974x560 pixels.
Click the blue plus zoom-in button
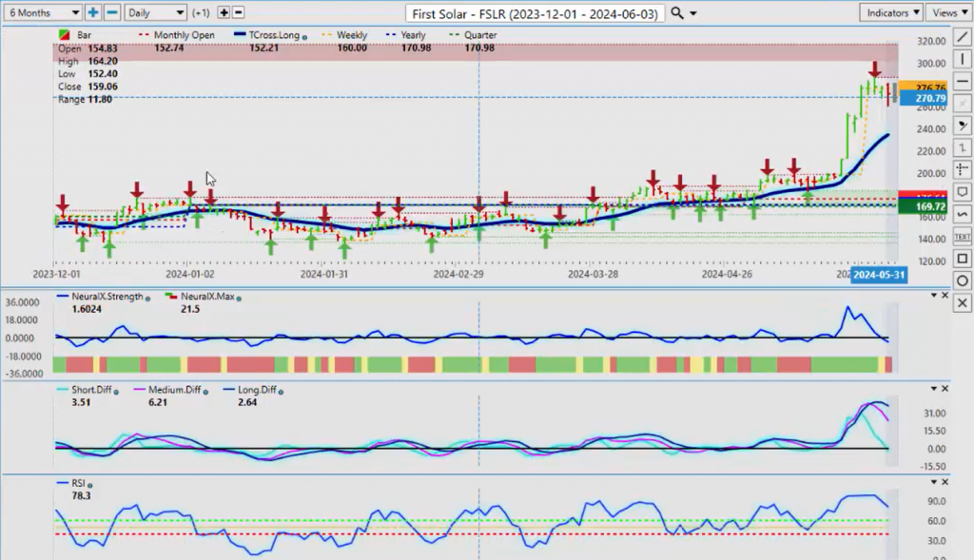pos(93,12)
